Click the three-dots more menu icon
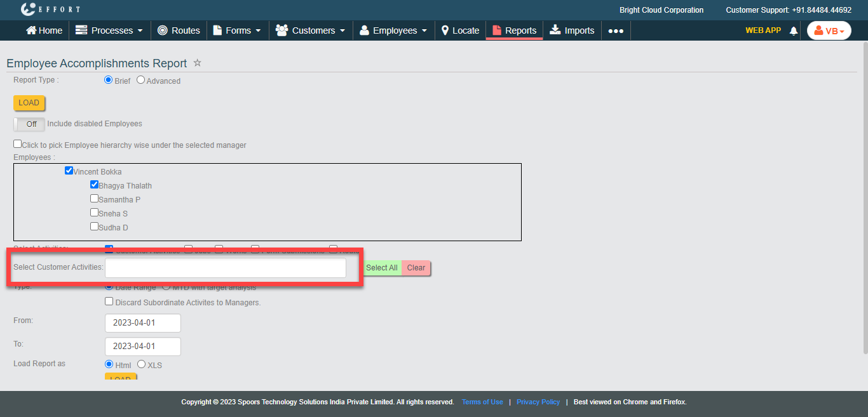 (x=615, y=30)
